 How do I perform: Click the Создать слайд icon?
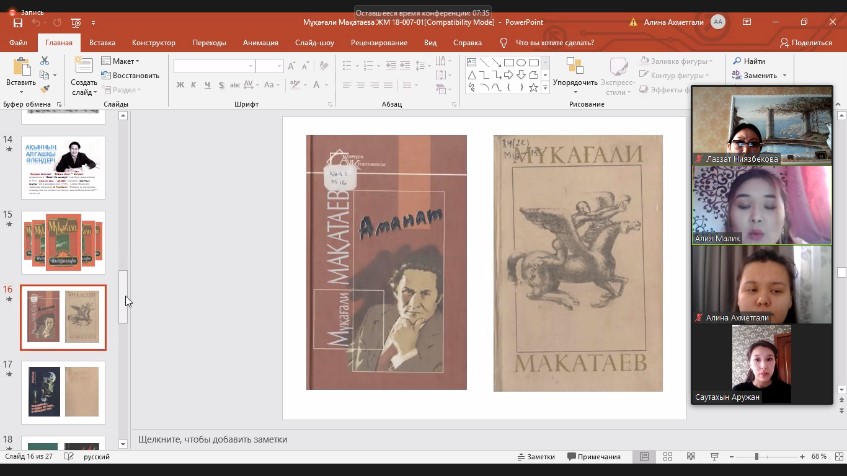click(84, 65)
